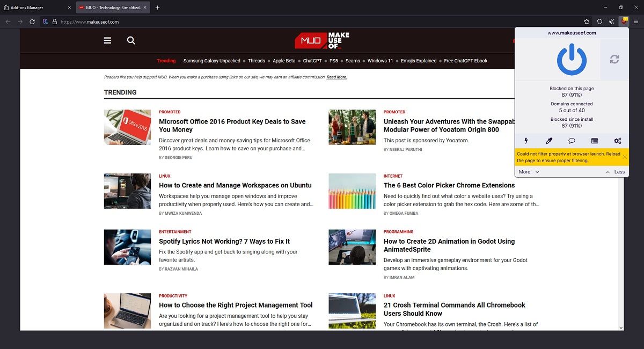
Task: Report an issue via the chat bubble icon
Action: 572,141
